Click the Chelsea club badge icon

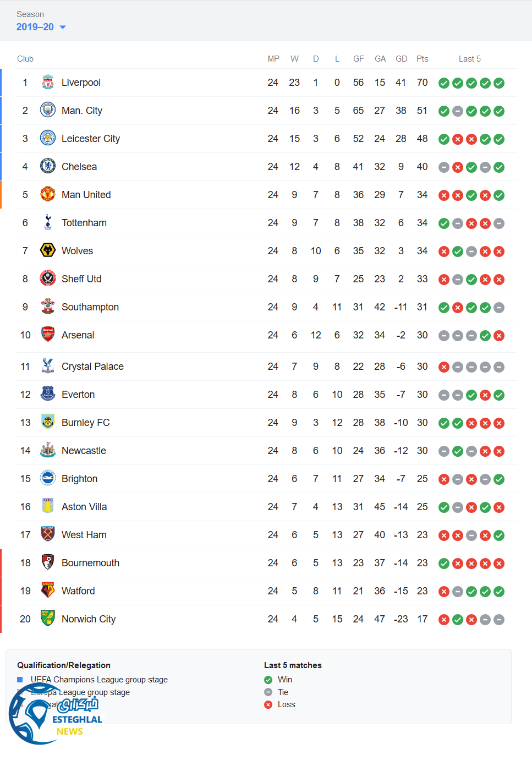(x=48, y=167)
